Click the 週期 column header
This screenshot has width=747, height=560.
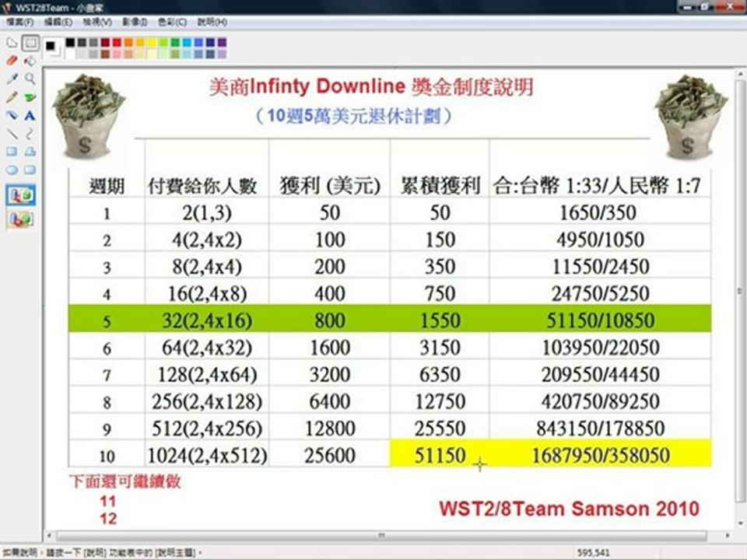pyautogui.click(x=107, y=185)
